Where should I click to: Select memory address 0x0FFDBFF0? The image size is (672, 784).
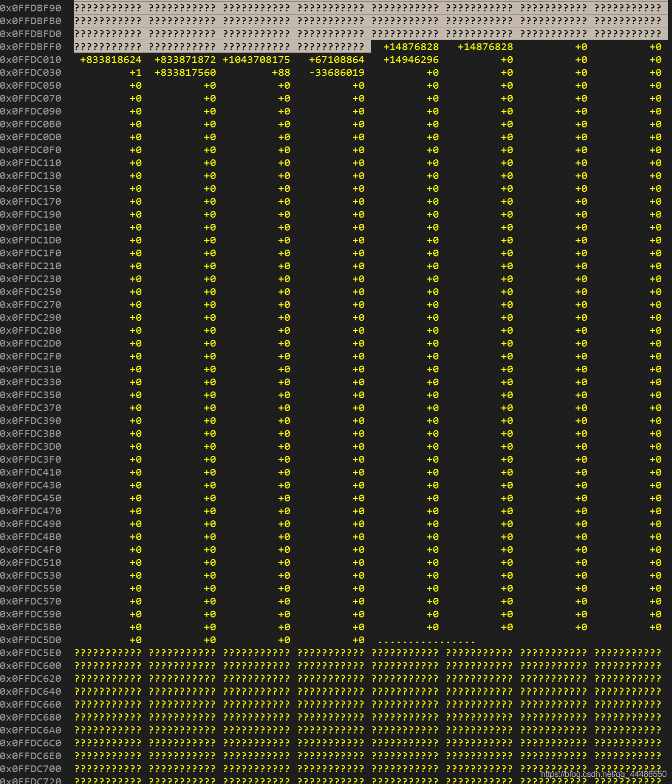pyautogui.click(x=30, y=47)
